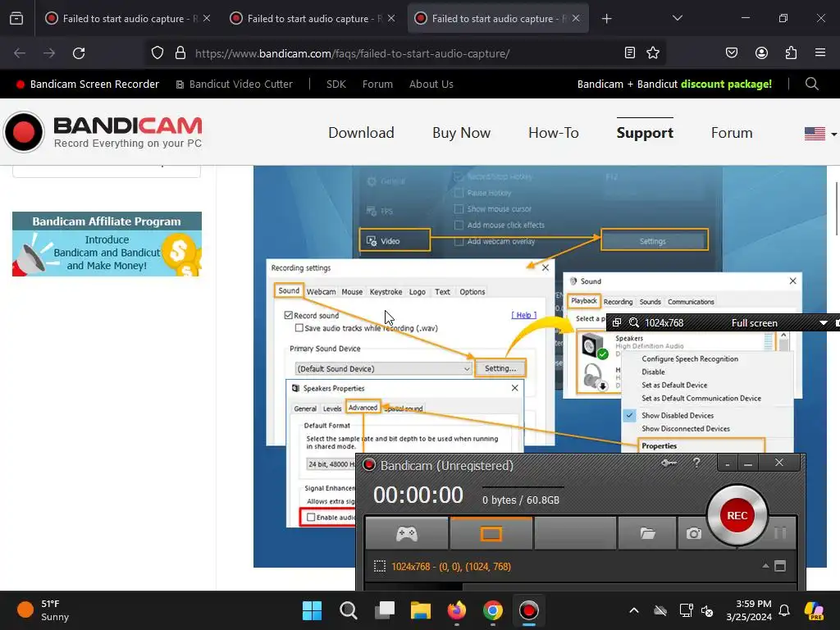Open Bandicam registration key icon

[669, 463]
